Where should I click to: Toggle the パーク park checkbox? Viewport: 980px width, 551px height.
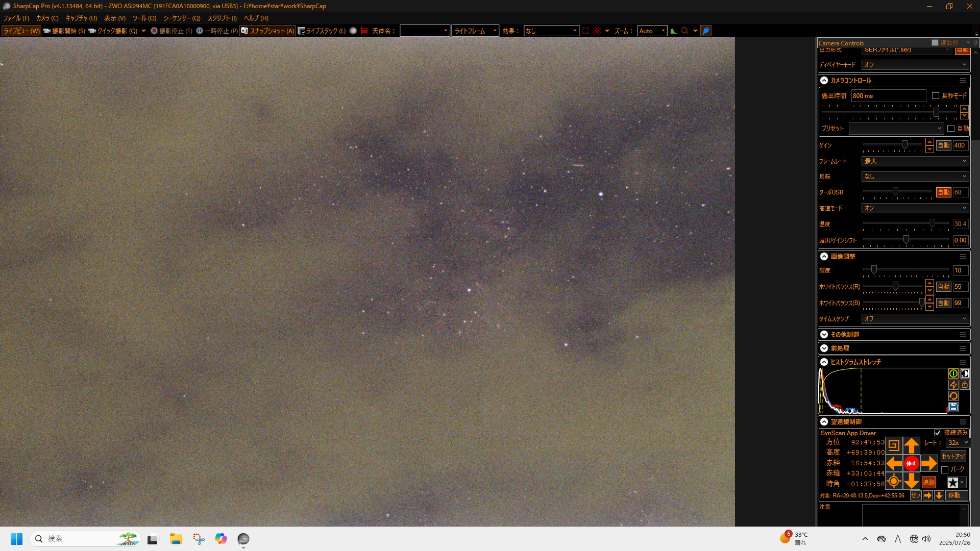pyautogui.click(x=945, y=470)
